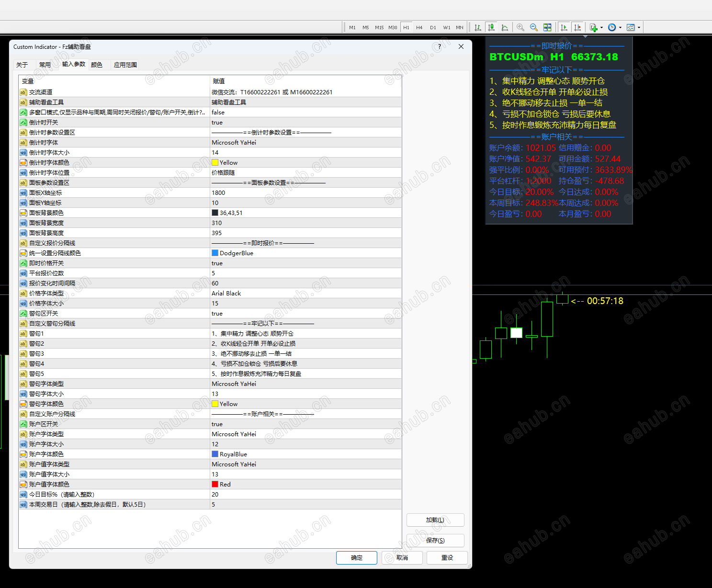Zoom out of the chart
This screenshot has width=712, height=588.
(x=534, y=27)
